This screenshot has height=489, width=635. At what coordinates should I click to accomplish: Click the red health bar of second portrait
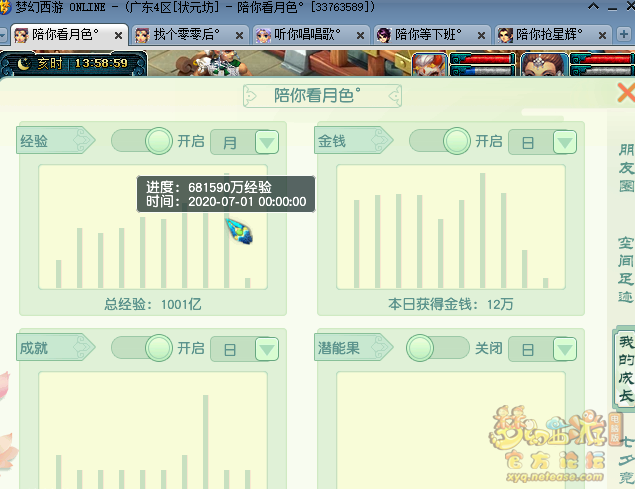[x=606, y=59]
